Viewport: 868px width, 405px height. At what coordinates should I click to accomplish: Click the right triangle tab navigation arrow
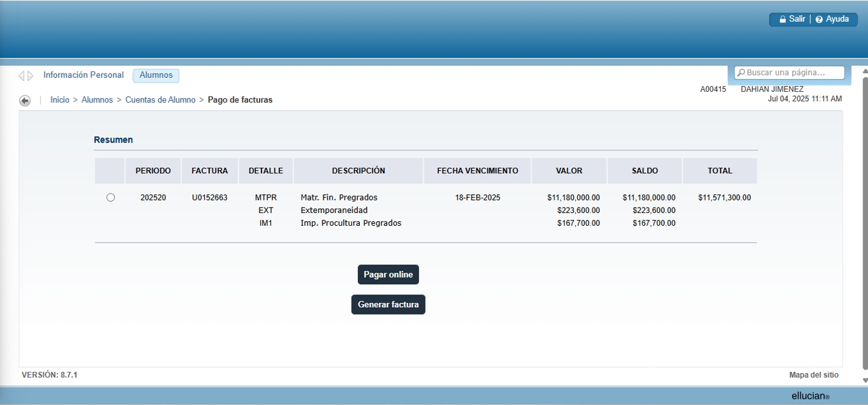point(30,76)
